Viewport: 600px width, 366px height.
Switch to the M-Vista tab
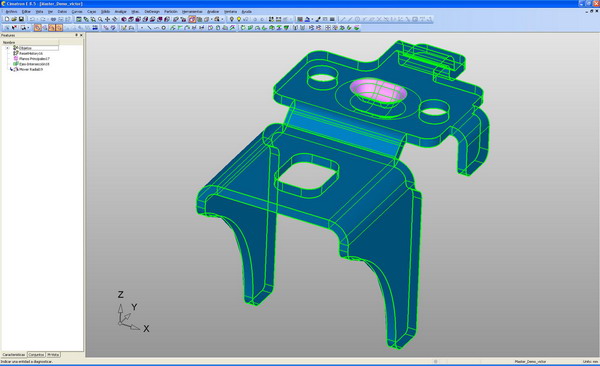pyautogui.click(x=53, y=355)
